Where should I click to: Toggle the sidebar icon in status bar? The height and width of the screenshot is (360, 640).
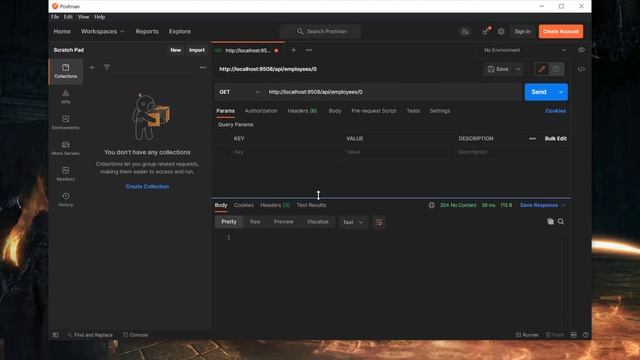tap(56, 335)
